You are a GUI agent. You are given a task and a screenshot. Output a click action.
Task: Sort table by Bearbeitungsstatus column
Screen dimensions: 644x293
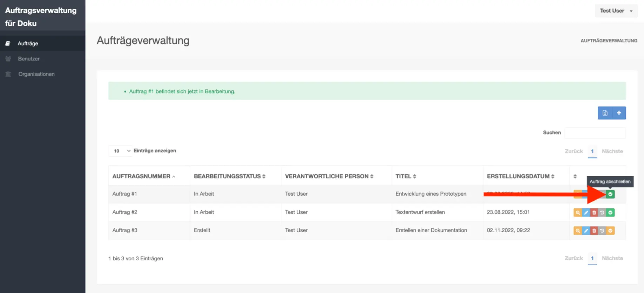(x=230, y=176)
